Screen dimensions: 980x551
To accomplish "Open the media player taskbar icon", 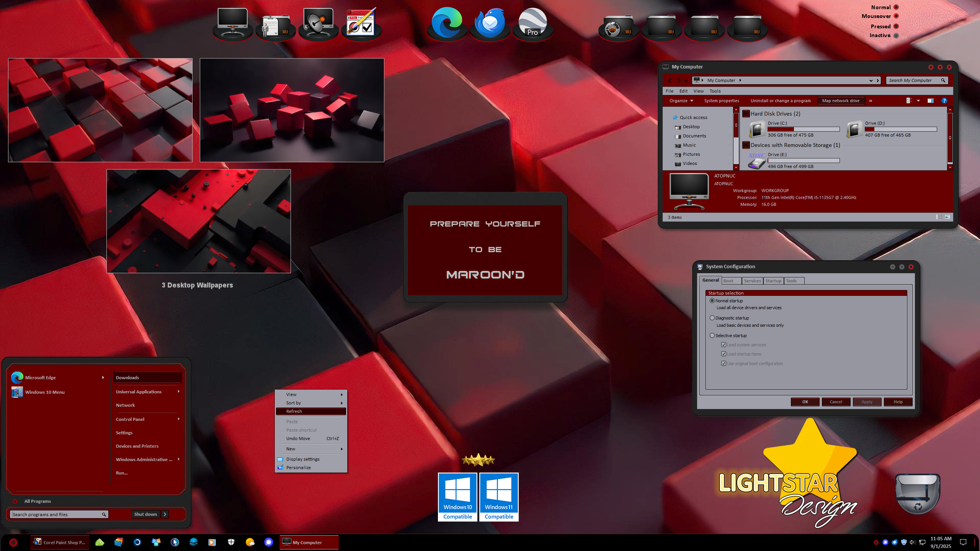I will click(212, 542).
